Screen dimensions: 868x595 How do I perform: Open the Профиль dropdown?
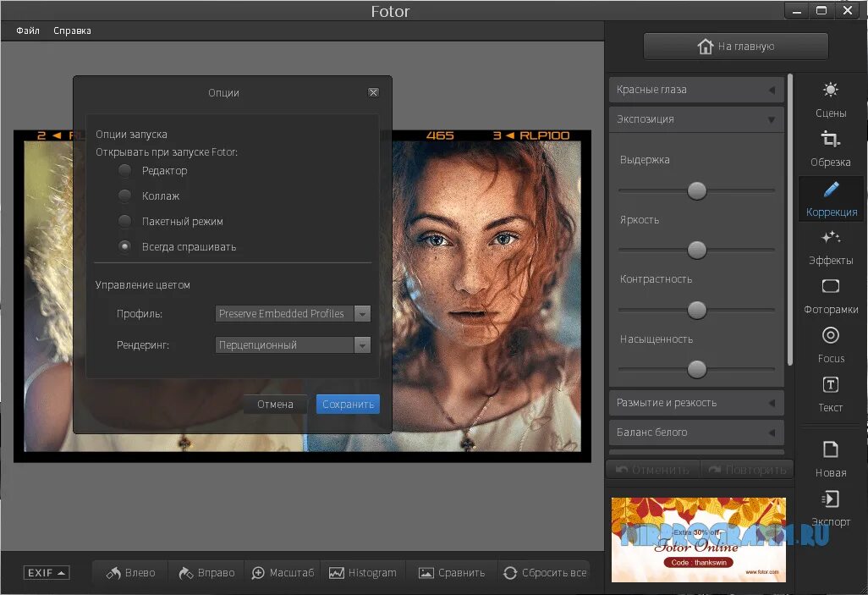coord(293,313)
